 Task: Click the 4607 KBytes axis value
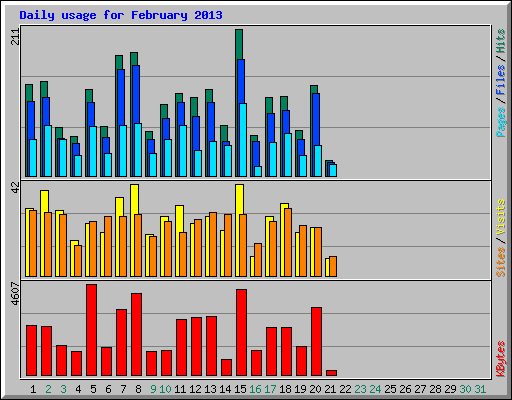point(15,294)
